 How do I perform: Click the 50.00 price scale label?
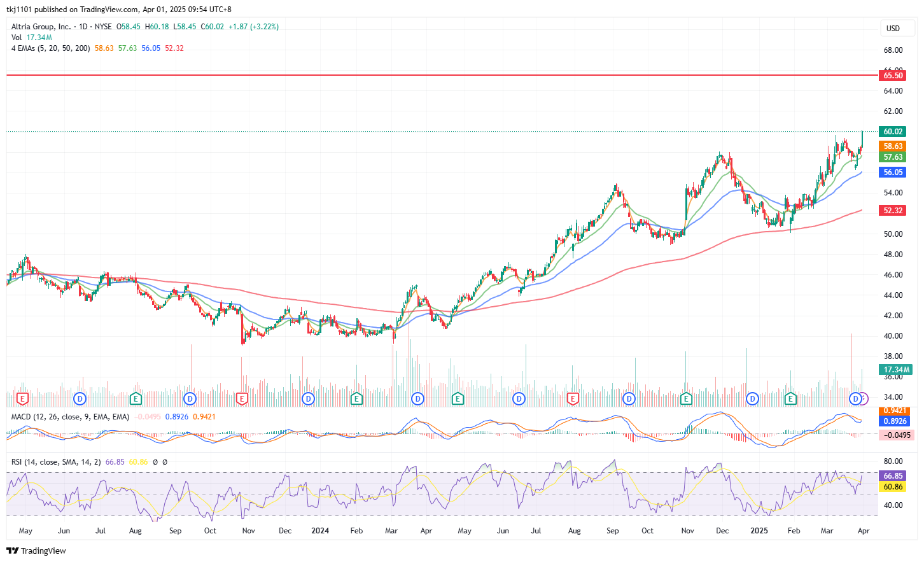click(893, 234)
